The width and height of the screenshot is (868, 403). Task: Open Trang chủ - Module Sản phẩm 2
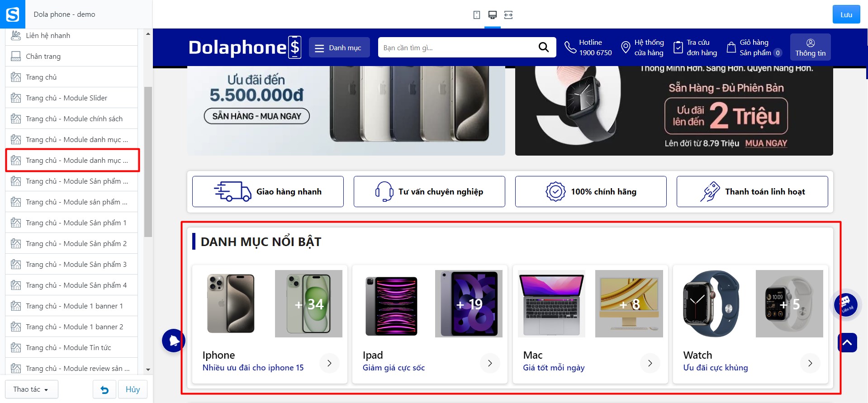(71, 243)
